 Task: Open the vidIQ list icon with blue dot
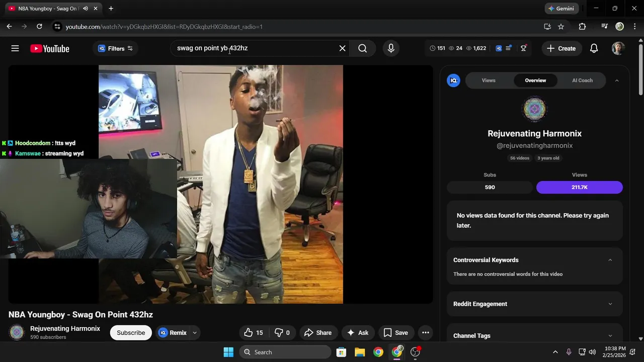point(509,48)
